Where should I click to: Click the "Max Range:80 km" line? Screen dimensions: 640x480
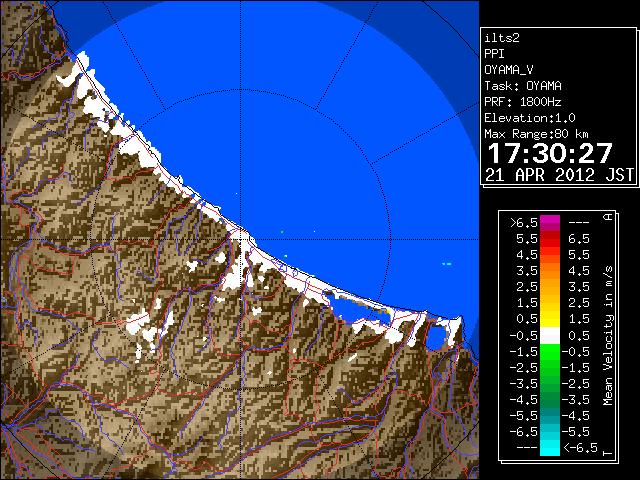click(536, 134)
